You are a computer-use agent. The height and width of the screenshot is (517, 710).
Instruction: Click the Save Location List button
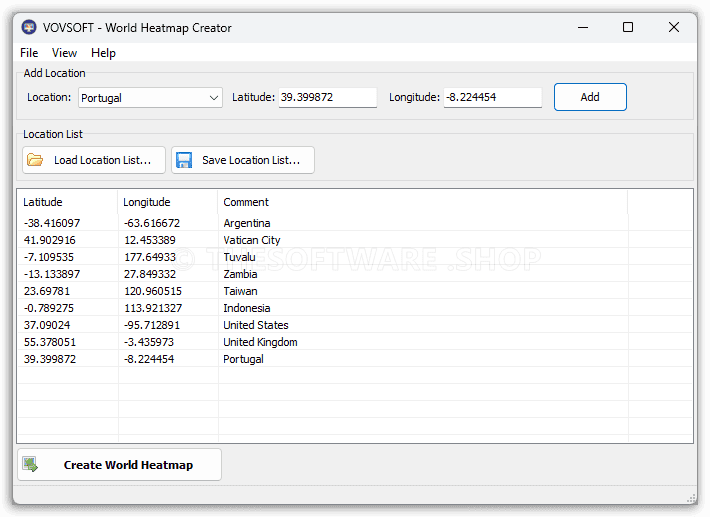243,160
